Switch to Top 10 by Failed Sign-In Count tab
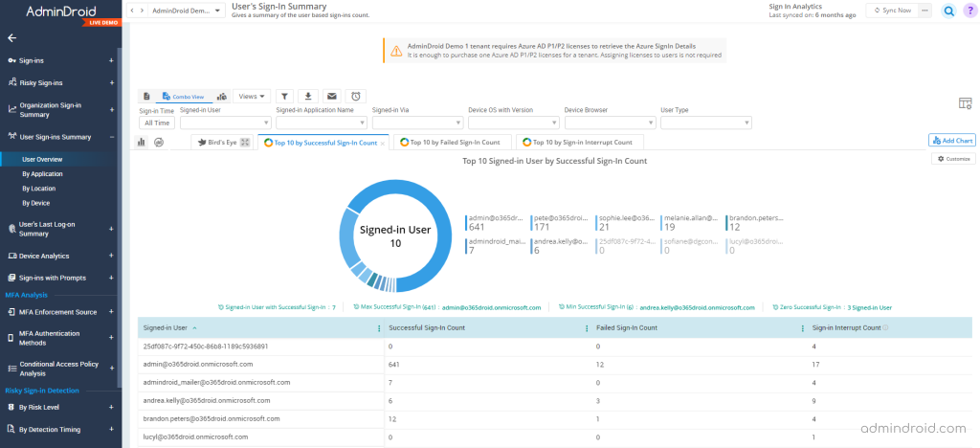This screenshot has height=448, width=980. [x=451, y=143]
